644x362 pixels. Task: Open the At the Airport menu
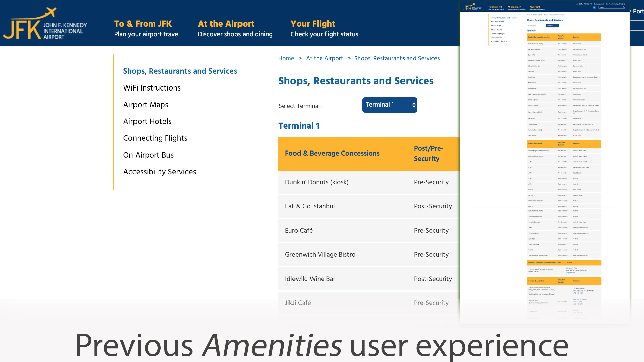(235, 28)
